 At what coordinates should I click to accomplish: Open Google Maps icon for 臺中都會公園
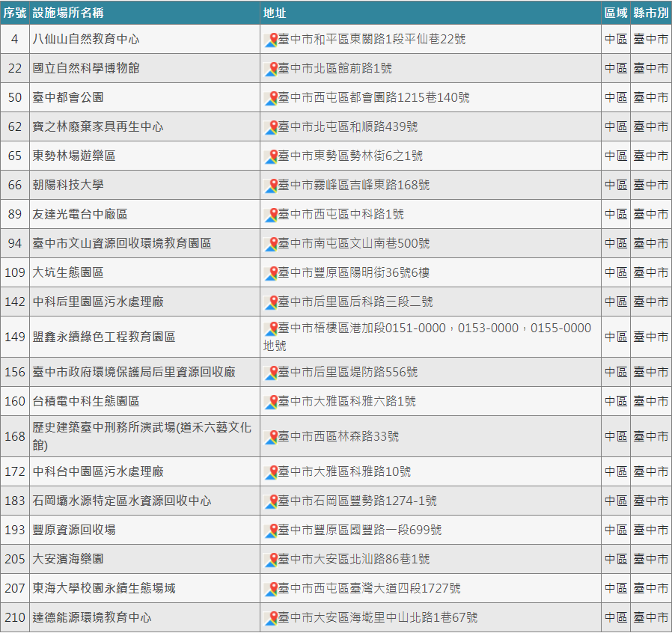271,98
